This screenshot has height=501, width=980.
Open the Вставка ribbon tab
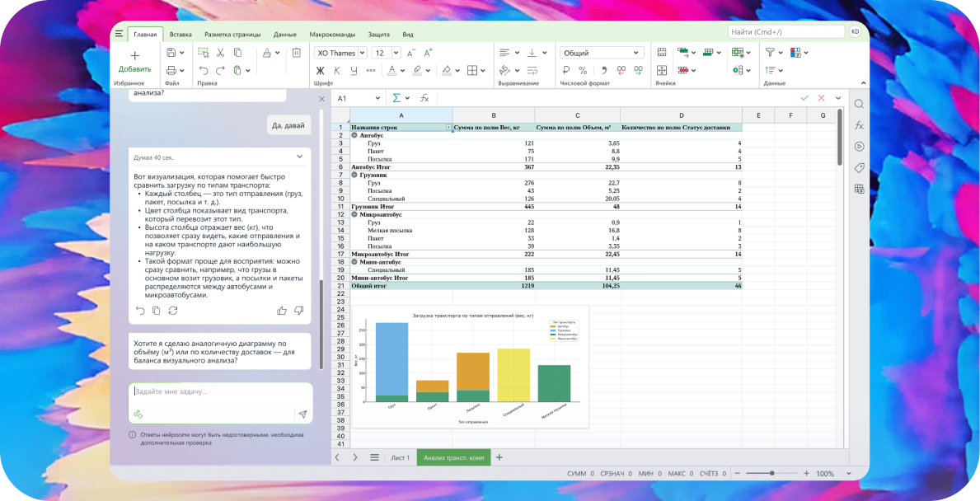pyautogui.click(x=181, y=35)
